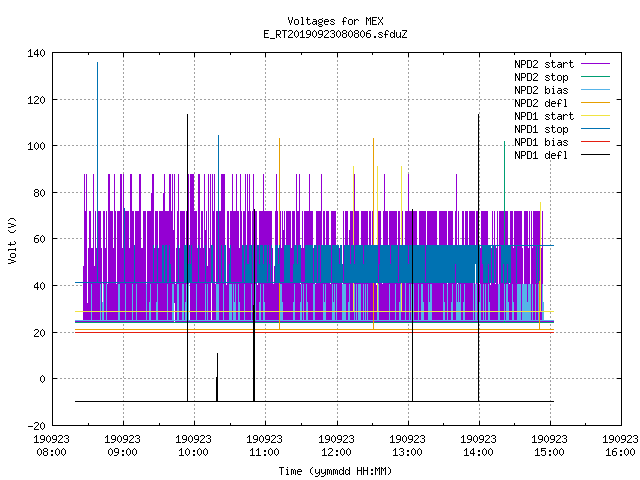Click the -20 y-axis tick label
This screenshot has height=480, width=640.
click(x=36, y=426)
